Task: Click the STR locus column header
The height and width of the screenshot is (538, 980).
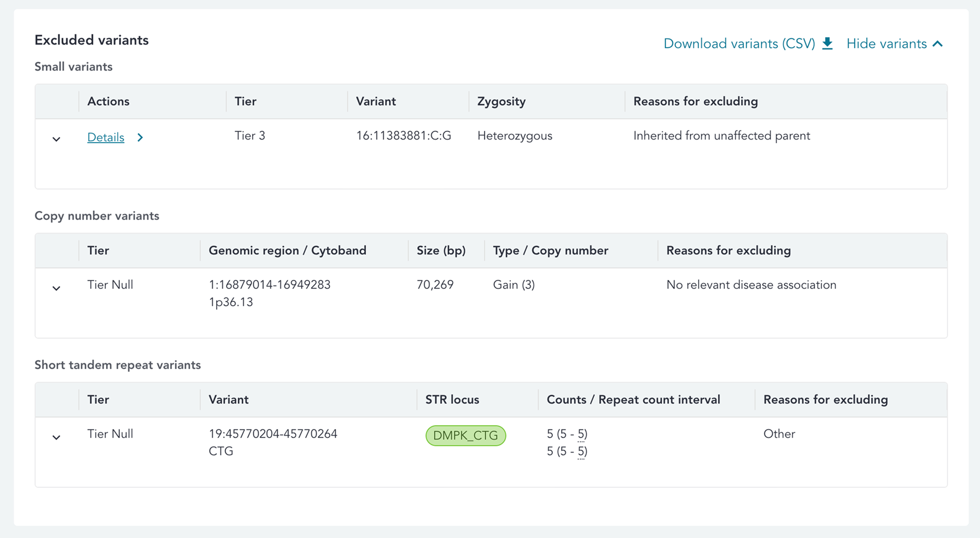Action: tap(452, 400)
